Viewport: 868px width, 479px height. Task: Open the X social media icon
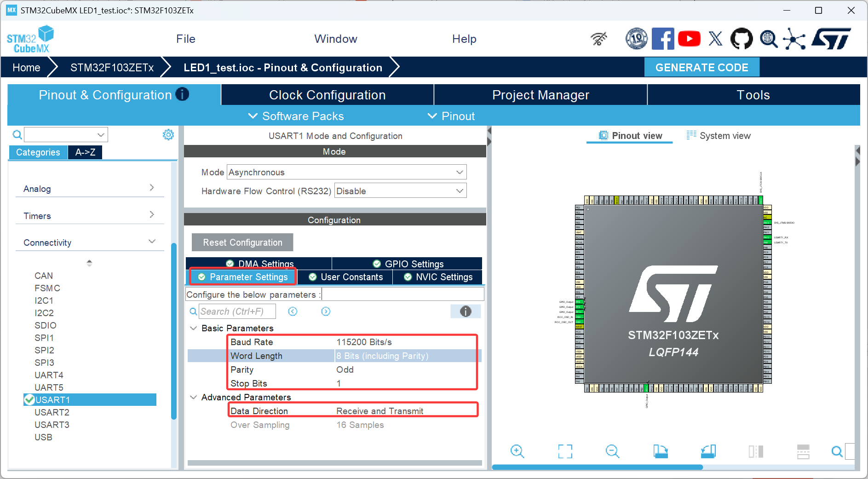coord(715,39)
